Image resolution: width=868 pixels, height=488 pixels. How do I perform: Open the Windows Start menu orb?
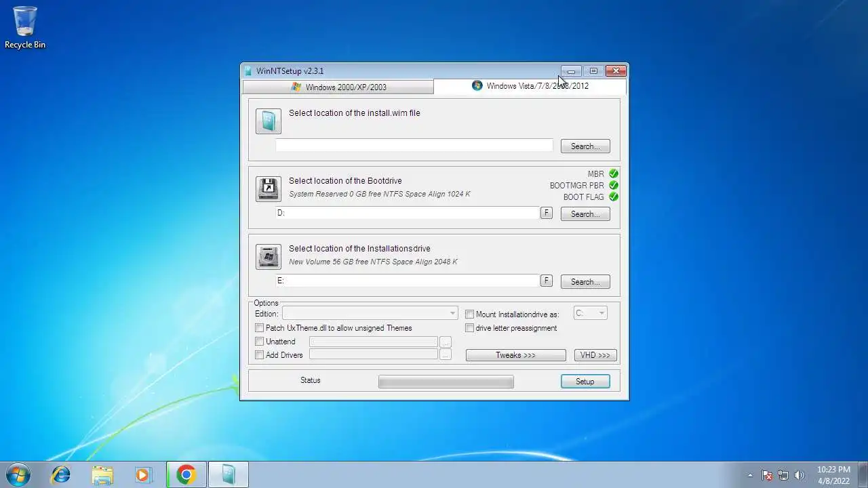[x=18, y=474]
